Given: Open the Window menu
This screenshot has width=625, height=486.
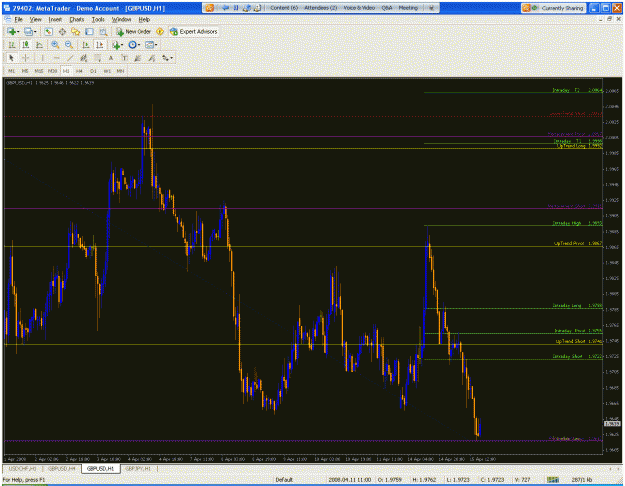Looking at the screenshot, I should [121, 19].
